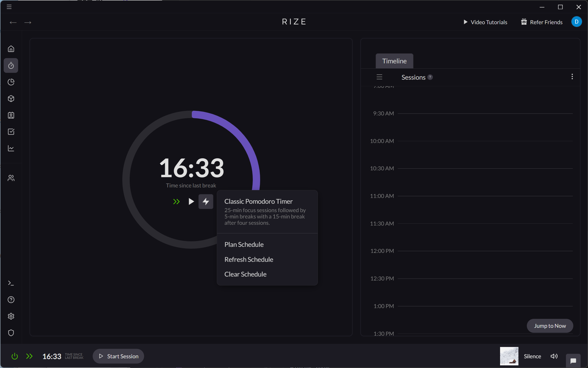Switch to the Timeline tab
The image size is (588, 368).
click(394, 61)
